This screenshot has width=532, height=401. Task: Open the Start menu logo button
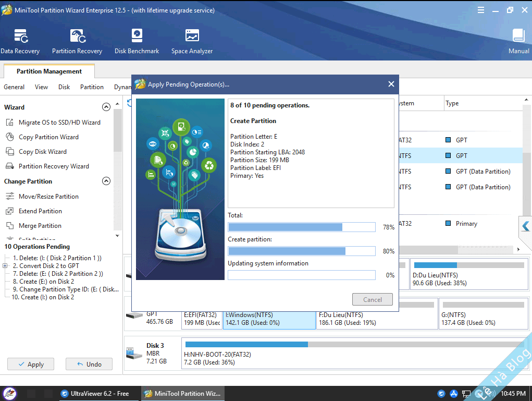click(9, 394)
